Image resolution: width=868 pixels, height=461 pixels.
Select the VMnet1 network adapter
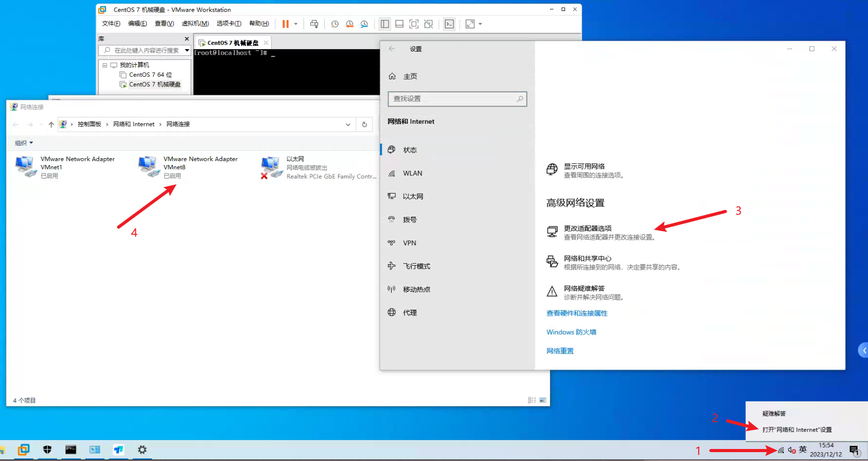tap(65, 167)
